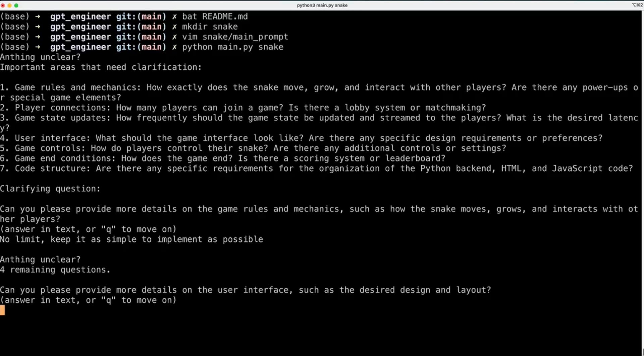Select the '6. Game end conditions' list item
Screen dimensions: 644x356
click(x=223, y=159)
